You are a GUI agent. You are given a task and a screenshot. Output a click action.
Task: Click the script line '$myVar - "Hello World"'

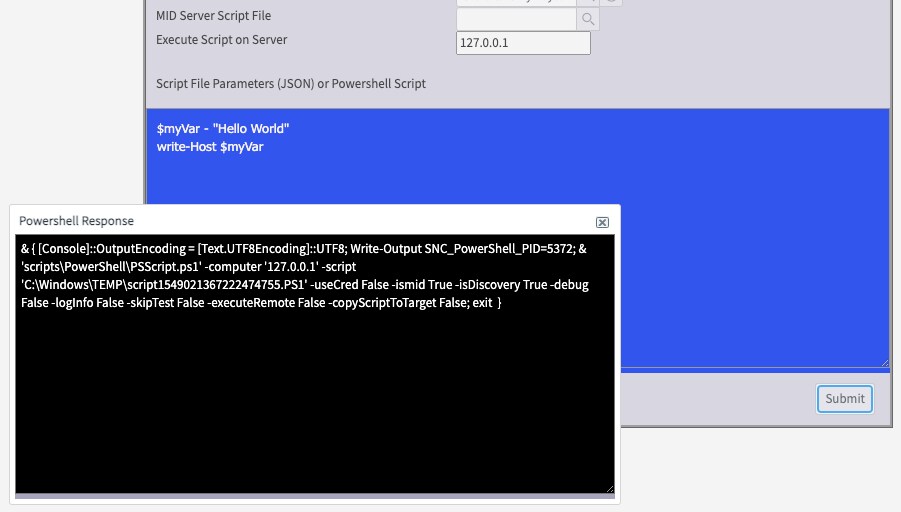pos(223,129)
